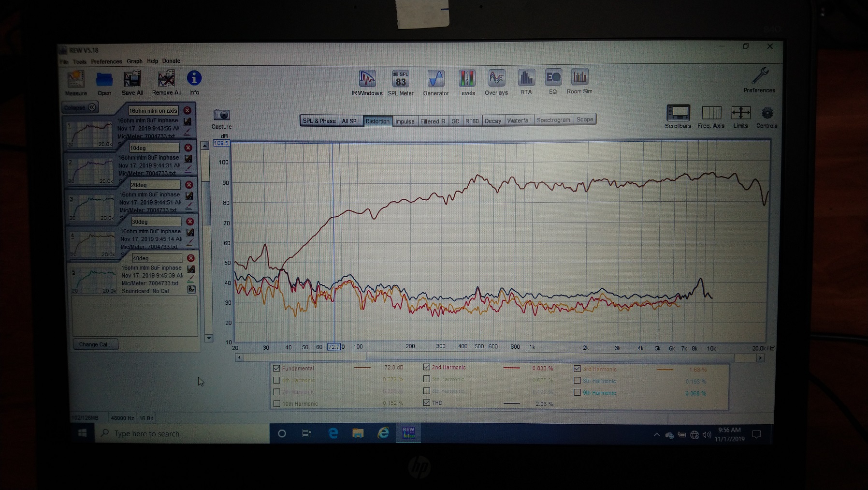
Task: Enable 5th Harmonic checkbox
Action: pos(427,379)
